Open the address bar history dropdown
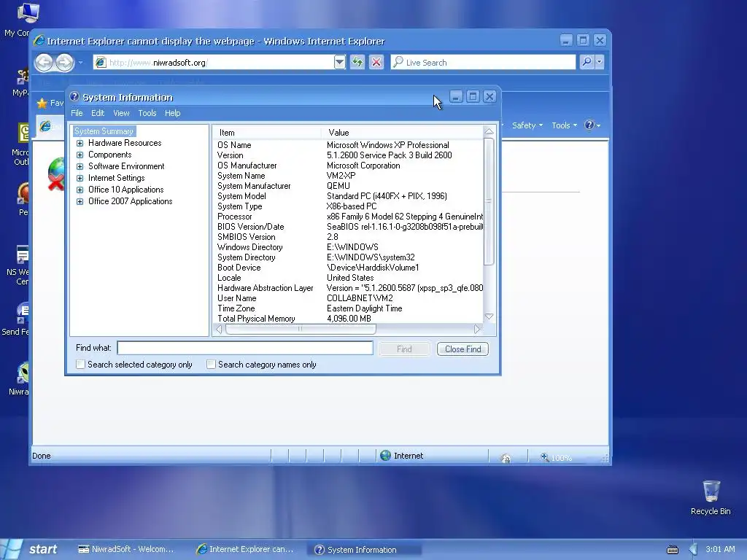Screen dimensions: 747x560 click(x=339, y=62)
